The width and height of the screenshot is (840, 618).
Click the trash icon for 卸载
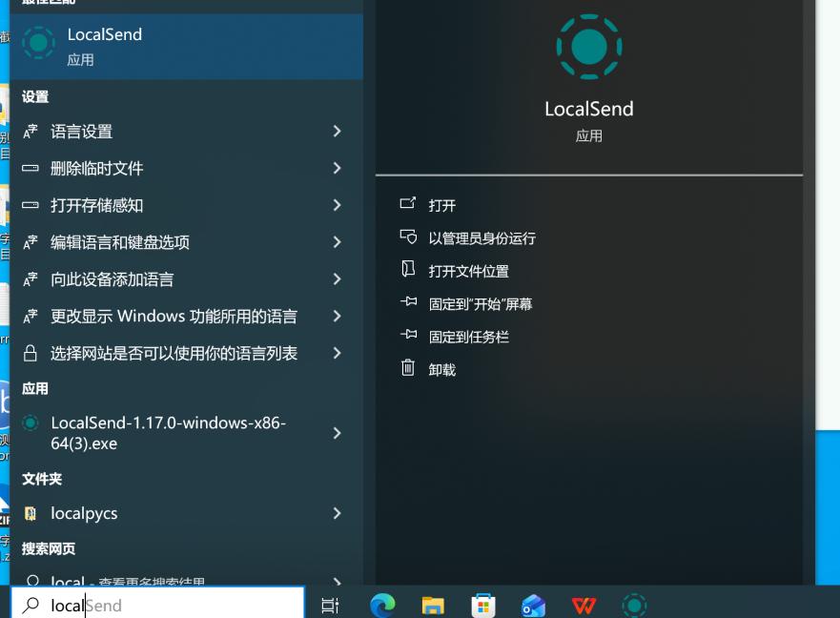408,367
